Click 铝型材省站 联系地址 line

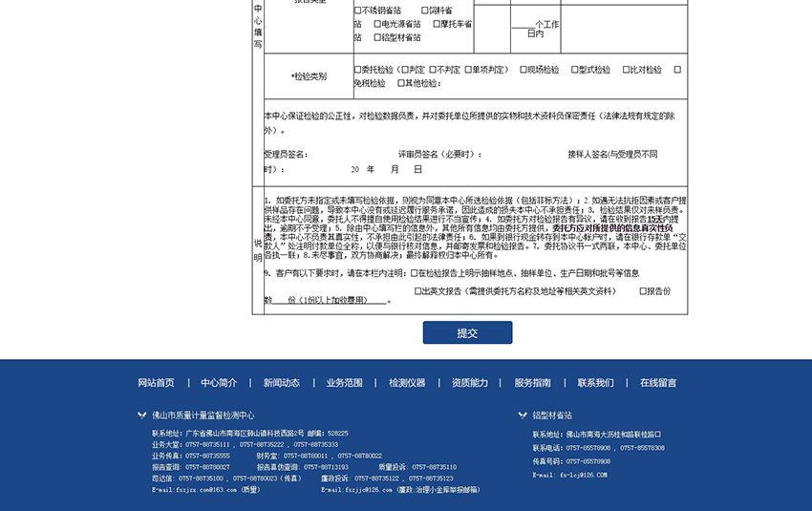tap(596, 435)
